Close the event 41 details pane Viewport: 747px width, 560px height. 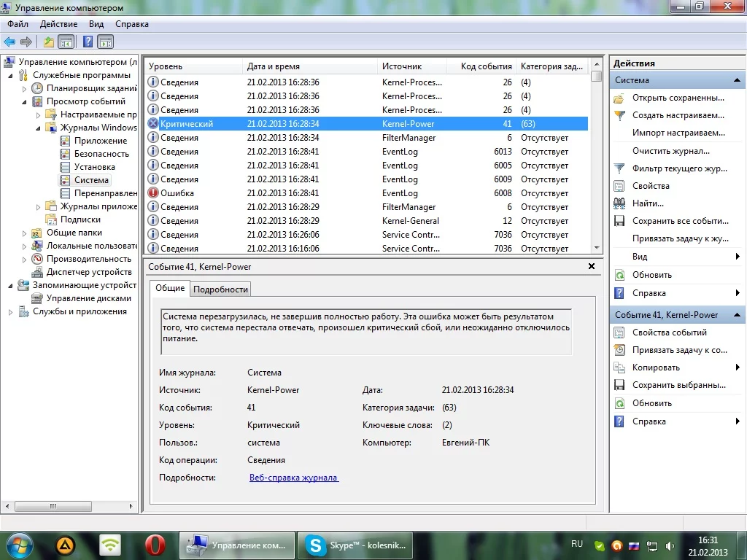pos(591,266)
